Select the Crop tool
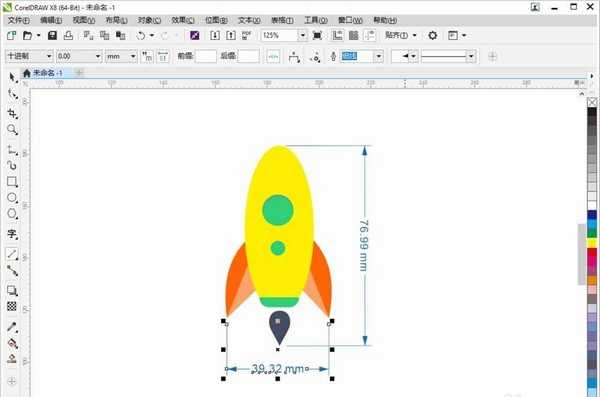This screenshot has width=600, height=397. (12, 113)
